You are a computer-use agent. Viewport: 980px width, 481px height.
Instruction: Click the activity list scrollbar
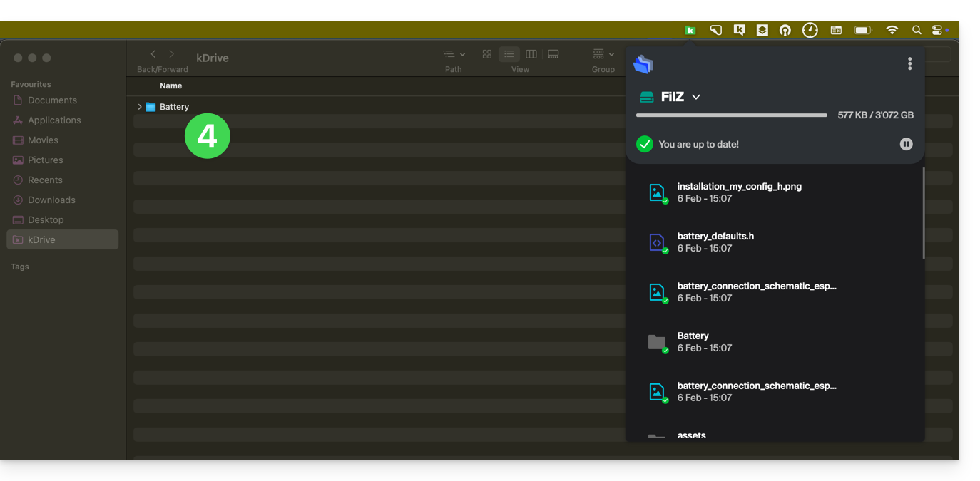coord(924,214)
